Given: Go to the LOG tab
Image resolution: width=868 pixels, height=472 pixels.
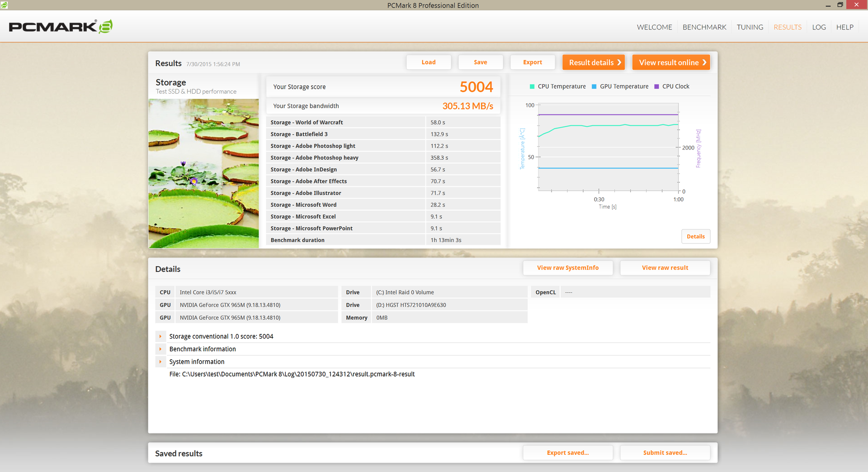Looking at the screenshot, I should click(x=819, y=27).
